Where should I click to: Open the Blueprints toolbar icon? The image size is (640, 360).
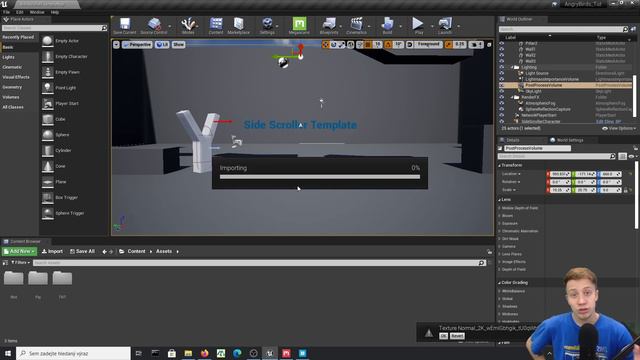(329, 25)
